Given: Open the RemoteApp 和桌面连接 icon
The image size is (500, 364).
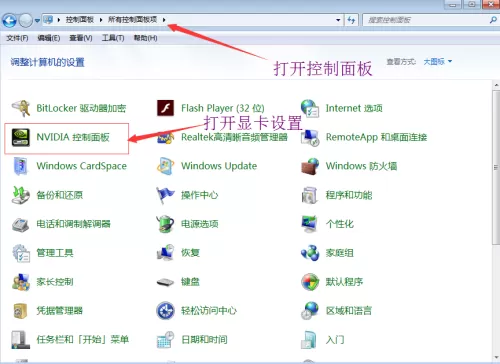Looking at the screenshot, I should tap(310, 137).
